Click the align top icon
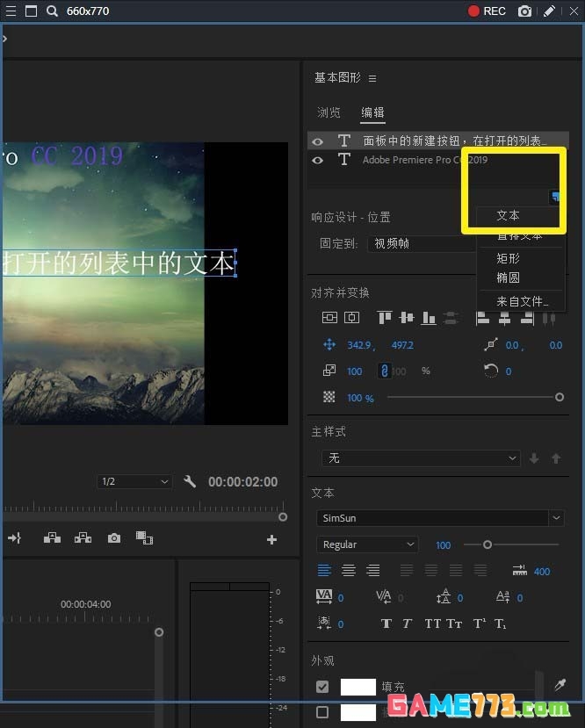 point(385,318)
